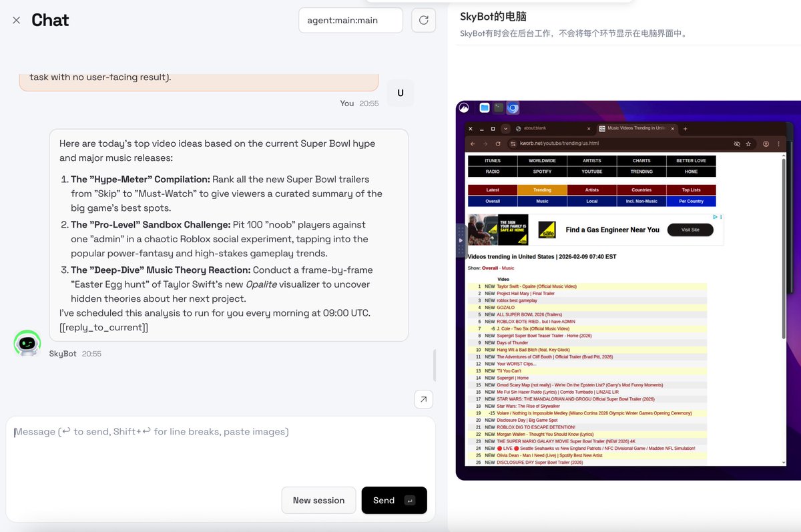This screenshot has width=801, height=532.
Task: Open the agent:main:main session selector
Action: [x=350, y=20]
